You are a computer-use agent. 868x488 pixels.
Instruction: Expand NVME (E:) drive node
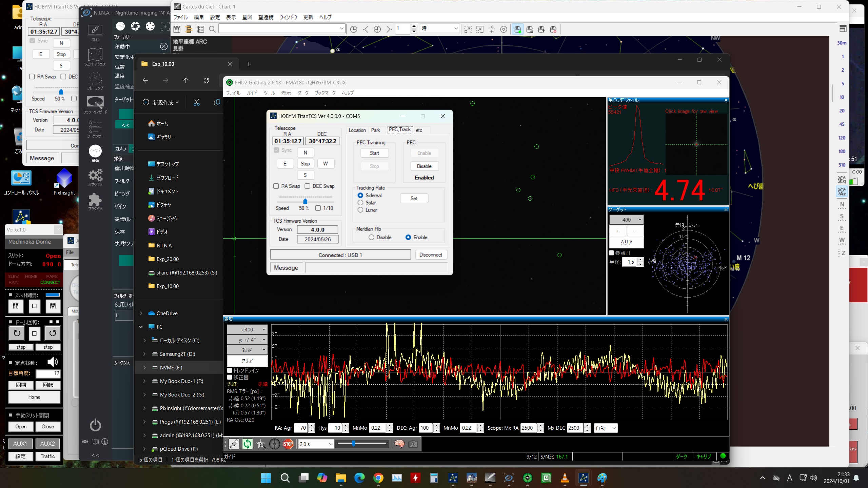coord(145,367)
